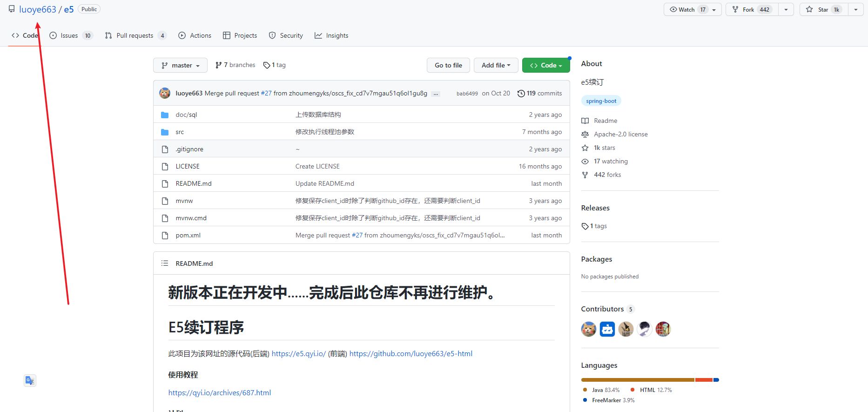Open the https://e5.qyi.io/ link
The height and width of the screenshot is (412, 868).
coord(299,354)
